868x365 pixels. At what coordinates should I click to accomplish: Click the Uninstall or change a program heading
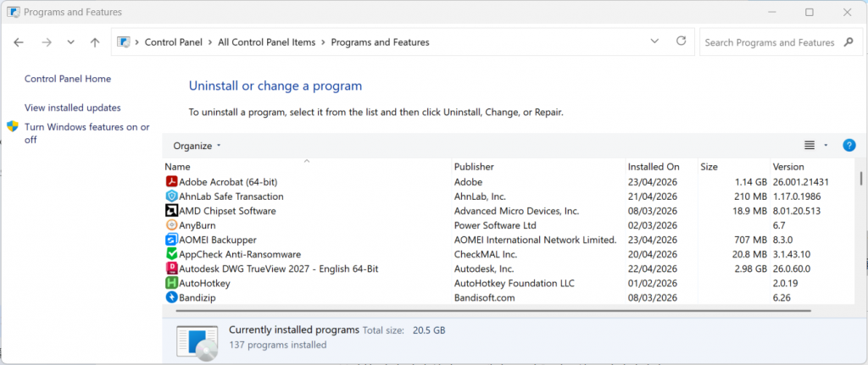tap(275, 86)
